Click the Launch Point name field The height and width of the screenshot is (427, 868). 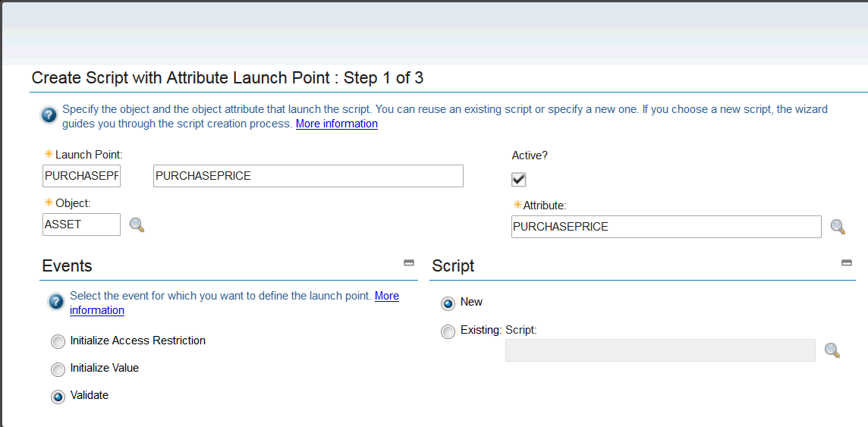pos(81,176)
